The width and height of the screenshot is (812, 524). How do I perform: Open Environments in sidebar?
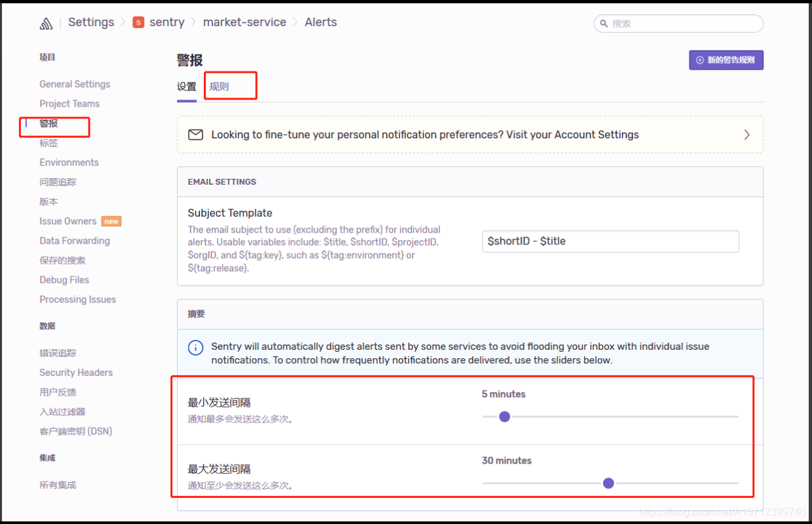coord(69,162)
